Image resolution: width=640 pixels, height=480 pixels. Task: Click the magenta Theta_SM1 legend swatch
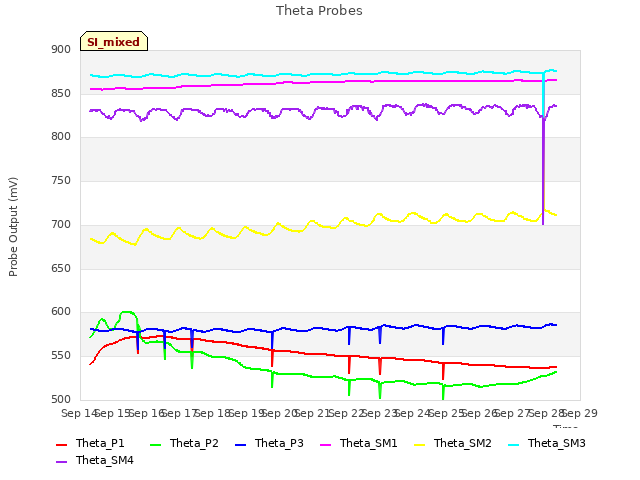[x=325, y=444]
